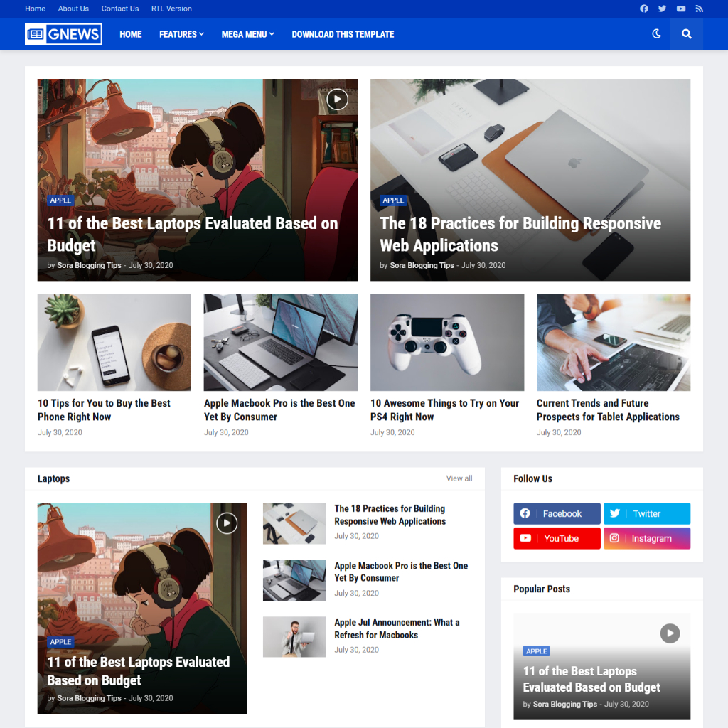The image size is (728, 728).
Task: Open Laptops section featured post title
Action: [x=139, y=671]
